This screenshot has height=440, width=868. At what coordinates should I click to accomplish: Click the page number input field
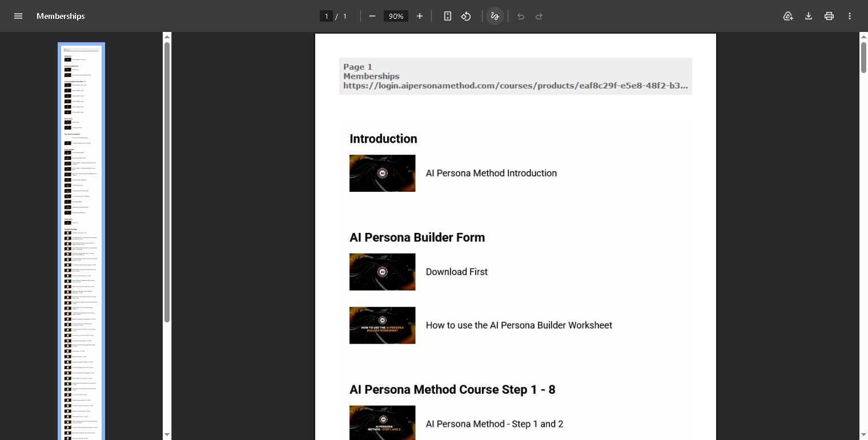327,16
